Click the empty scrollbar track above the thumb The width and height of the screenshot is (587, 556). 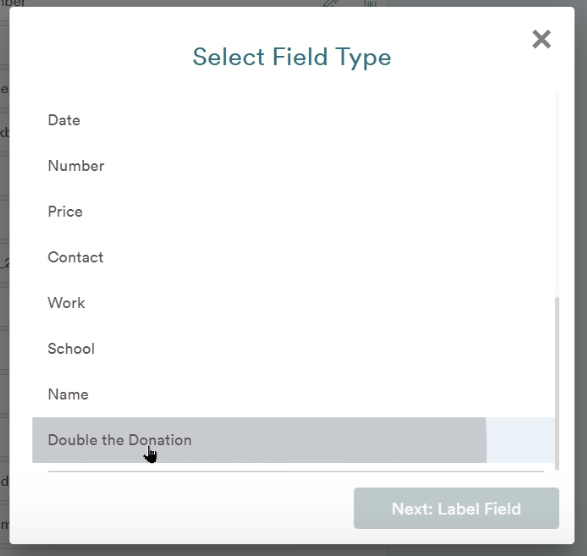click(x=557, y=194)
